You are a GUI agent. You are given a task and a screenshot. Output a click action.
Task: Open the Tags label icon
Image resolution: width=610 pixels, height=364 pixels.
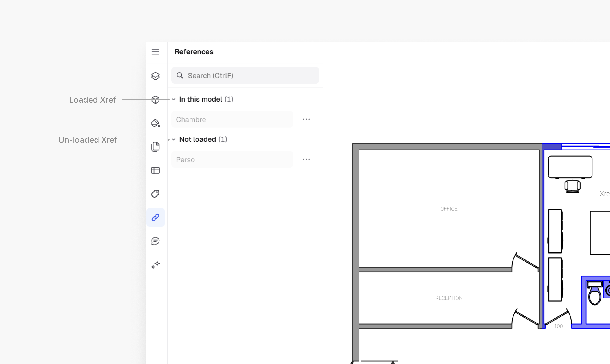155,194
